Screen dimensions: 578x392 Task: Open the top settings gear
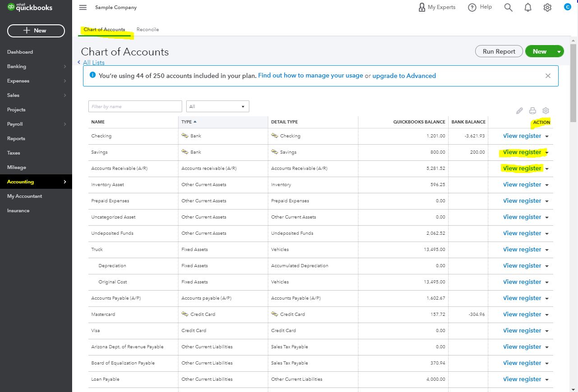tap(547, 7)
